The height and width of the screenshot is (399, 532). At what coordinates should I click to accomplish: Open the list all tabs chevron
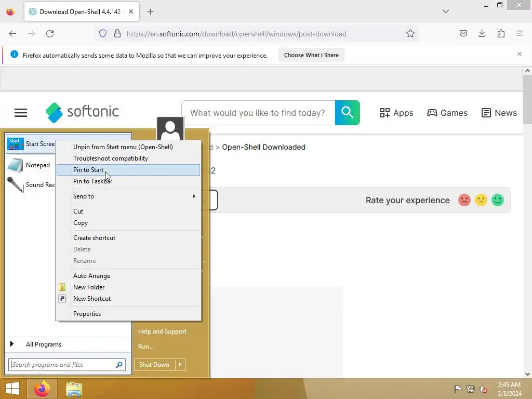coord(446,11)
